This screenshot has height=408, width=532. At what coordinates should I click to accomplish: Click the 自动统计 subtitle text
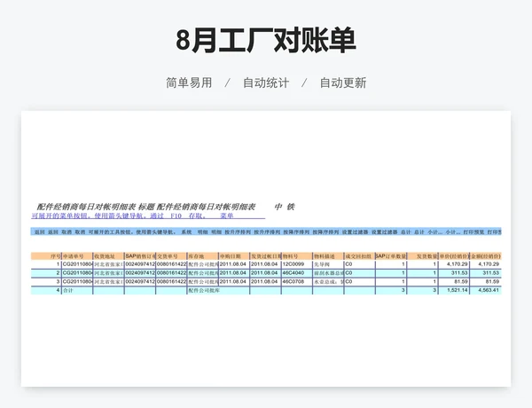266,82
